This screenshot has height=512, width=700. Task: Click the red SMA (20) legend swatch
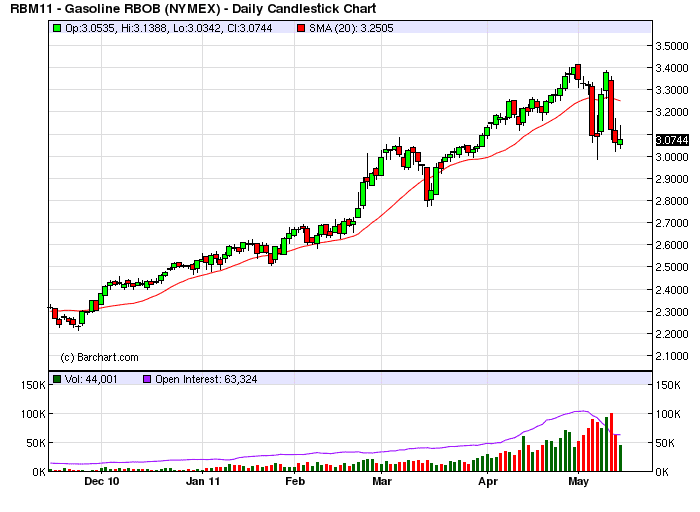click(301, 28)
